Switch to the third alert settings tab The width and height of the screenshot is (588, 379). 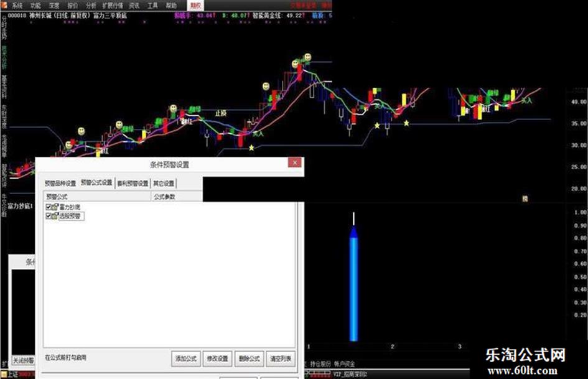[133, 183]
